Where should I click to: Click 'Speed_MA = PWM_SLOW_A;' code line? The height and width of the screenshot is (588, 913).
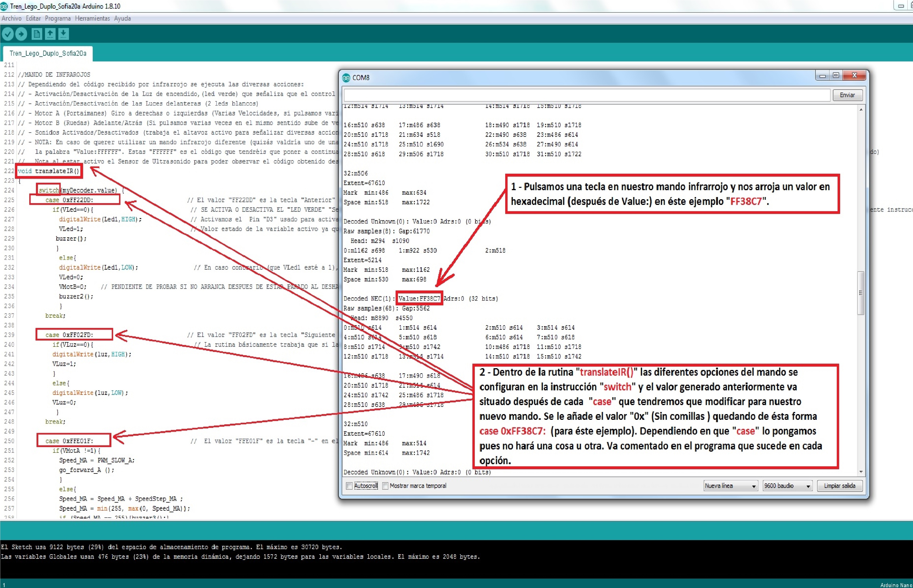(x=97, y=460)
